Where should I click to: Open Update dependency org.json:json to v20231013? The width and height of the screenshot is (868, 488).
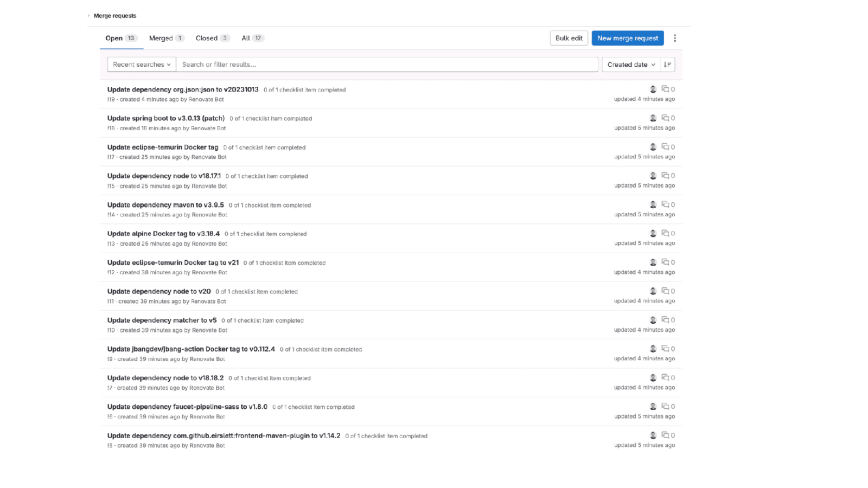tap(183, 89)
